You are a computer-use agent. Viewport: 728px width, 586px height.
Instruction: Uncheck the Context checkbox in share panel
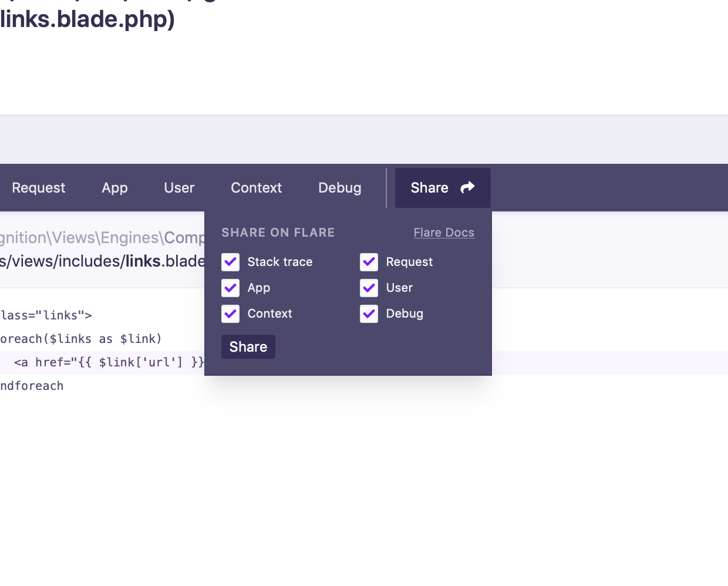tap(231, 314)
